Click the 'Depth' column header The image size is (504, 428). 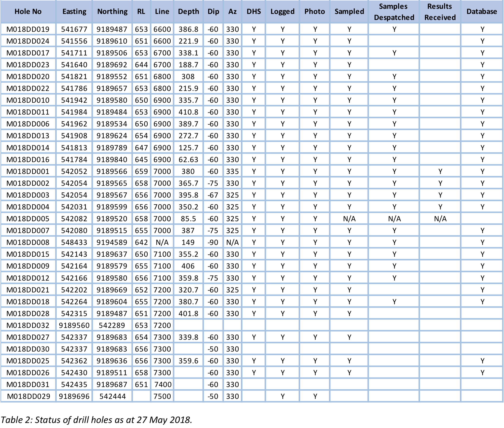pos(188,11)
